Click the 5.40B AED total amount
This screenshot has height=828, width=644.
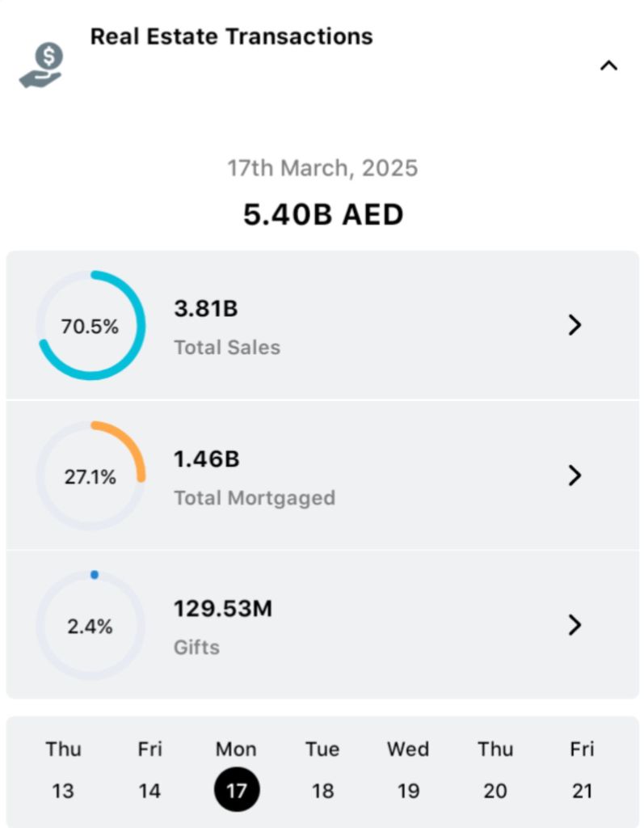click(323, 215)
